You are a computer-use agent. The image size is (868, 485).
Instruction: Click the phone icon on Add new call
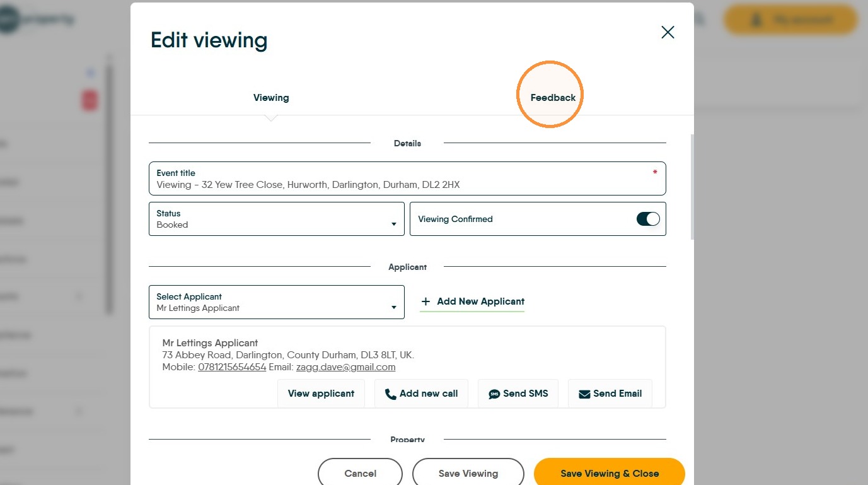coord(390,394)
